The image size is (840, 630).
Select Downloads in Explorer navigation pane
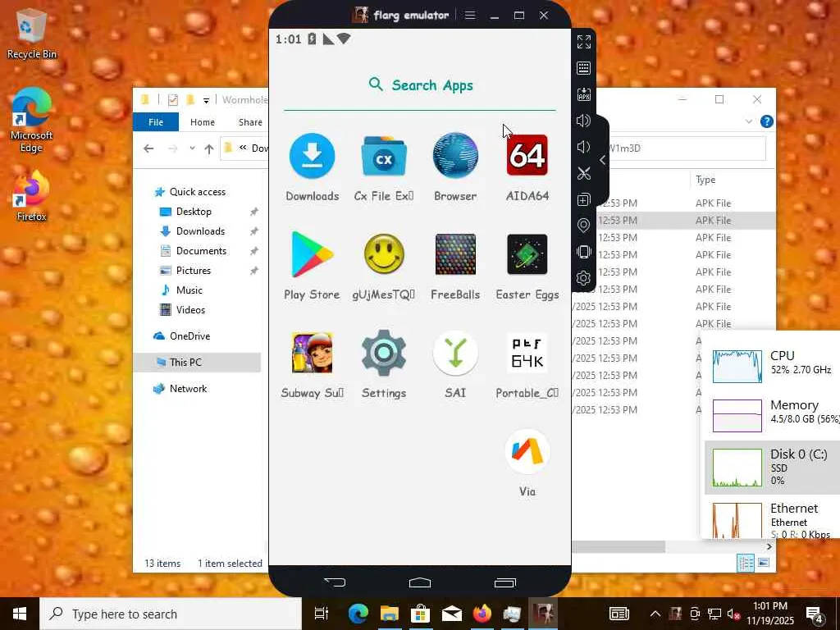click(200, 231)
